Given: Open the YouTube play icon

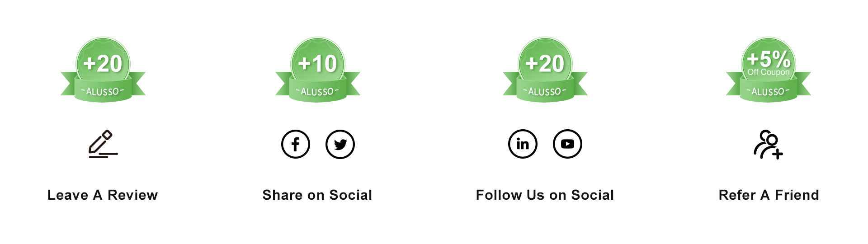Looking at the screenshot, I should tap(567, 144).
